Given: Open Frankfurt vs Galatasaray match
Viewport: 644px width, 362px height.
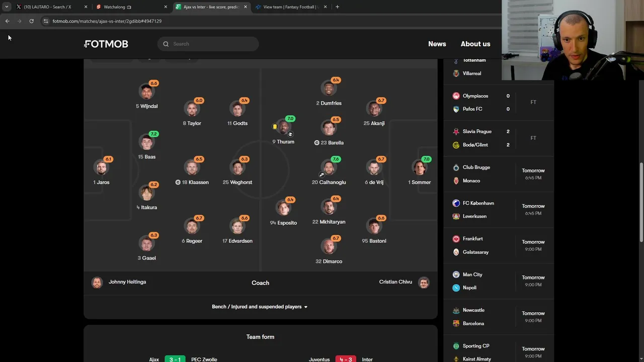Looking at the screenshot, I should coord(499,245).
